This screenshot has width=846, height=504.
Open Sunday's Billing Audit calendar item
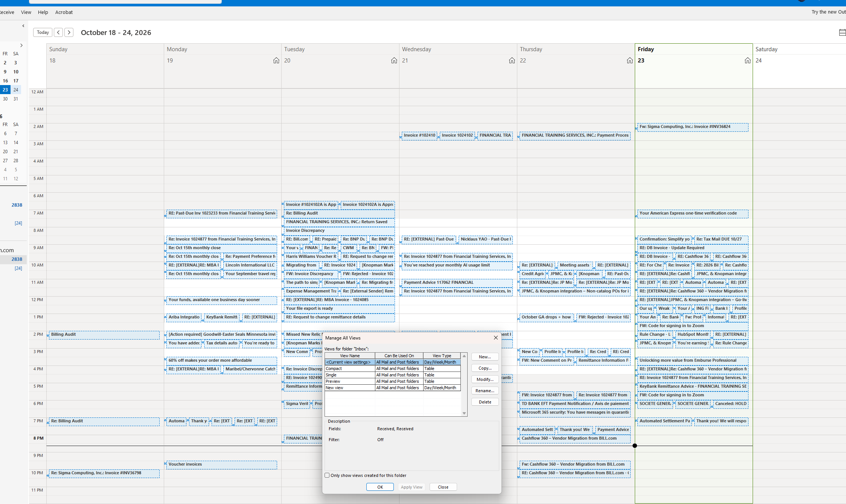click(104, 334)
